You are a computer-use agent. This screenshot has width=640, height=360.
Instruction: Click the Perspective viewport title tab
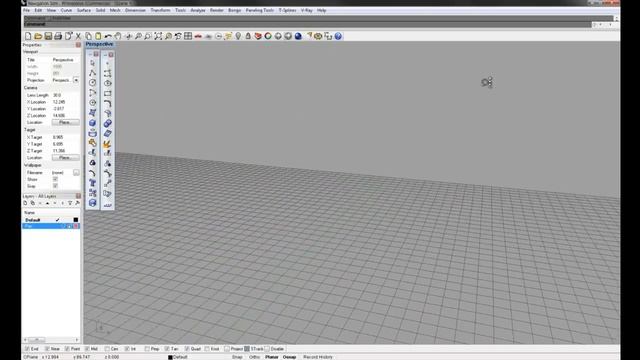100,44
